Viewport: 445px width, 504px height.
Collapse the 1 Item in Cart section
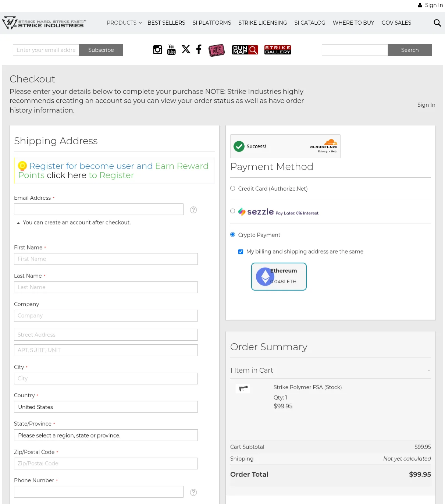tap(429, 370)
